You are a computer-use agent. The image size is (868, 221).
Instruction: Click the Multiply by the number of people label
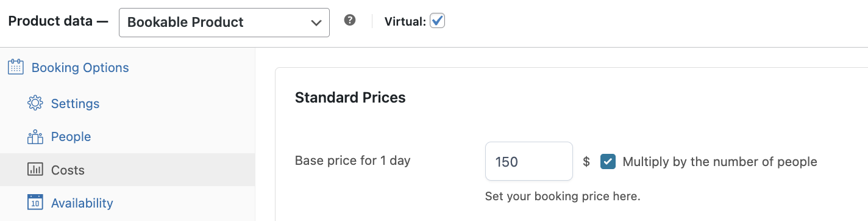tap(719, 162)
